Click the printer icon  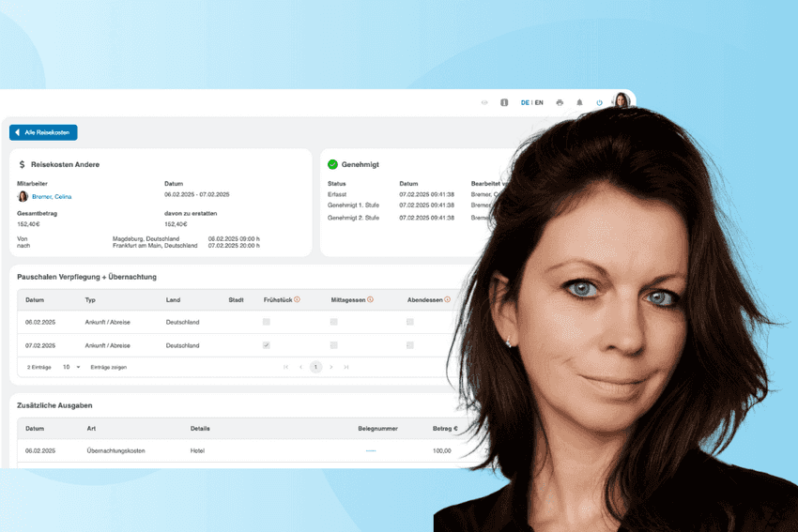[x=560, y=102]
